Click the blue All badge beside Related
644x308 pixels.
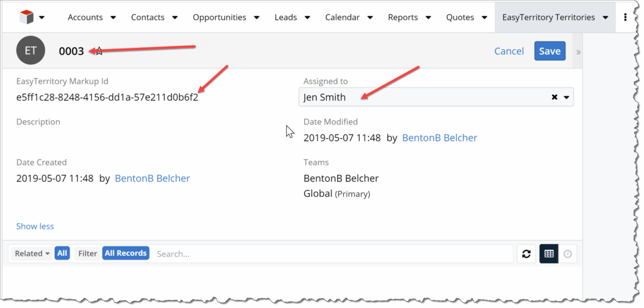pyautogui.click(x=62, y=253)
